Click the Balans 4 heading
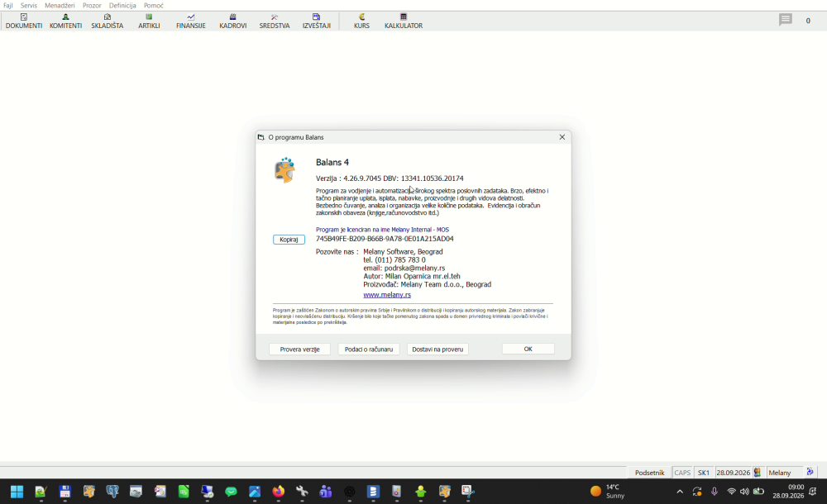This screenshot has width=827, height=504. tap(332, 163)
